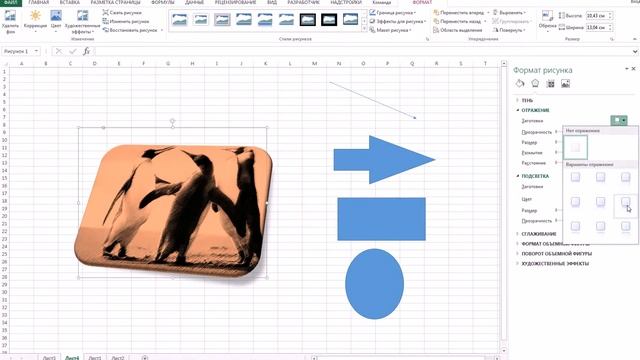Select the highlighted third picture style thumbnail
The width and height of the screenshot is (640, 360).
point(222,19)
